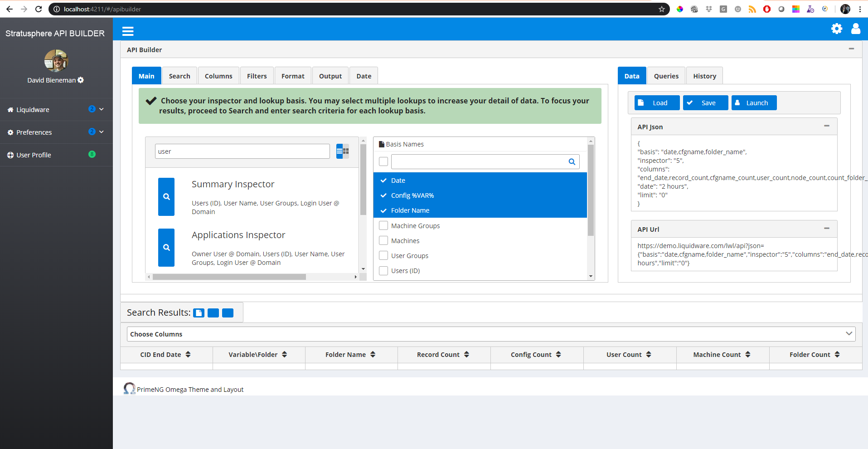Sort by Machine Count column
This screenshot has width=868, height=449.
(x=748, y=355)
